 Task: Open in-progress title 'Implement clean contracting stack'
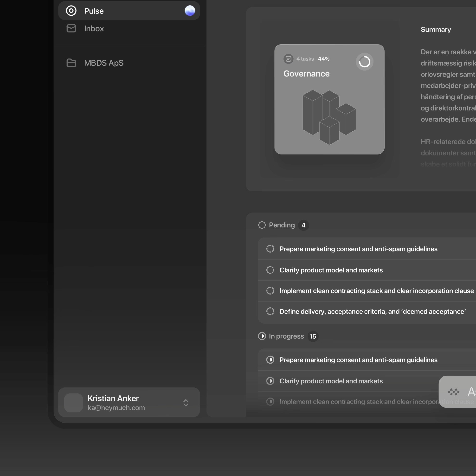click(x=359, y=402)
